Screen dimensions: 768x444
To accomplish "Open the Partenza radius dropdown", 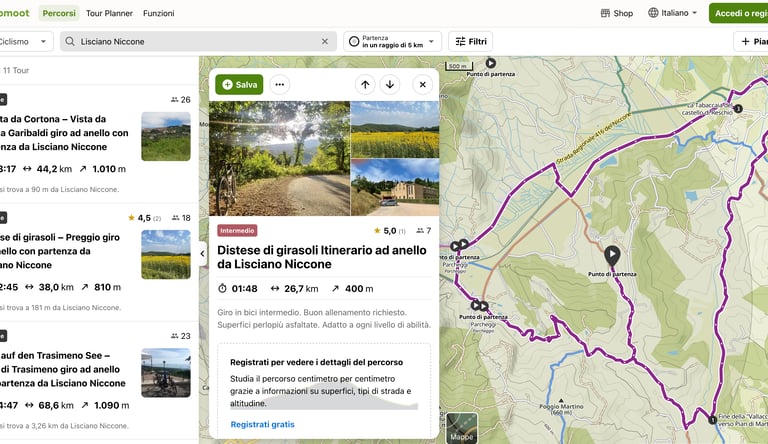I will point(392,42).
